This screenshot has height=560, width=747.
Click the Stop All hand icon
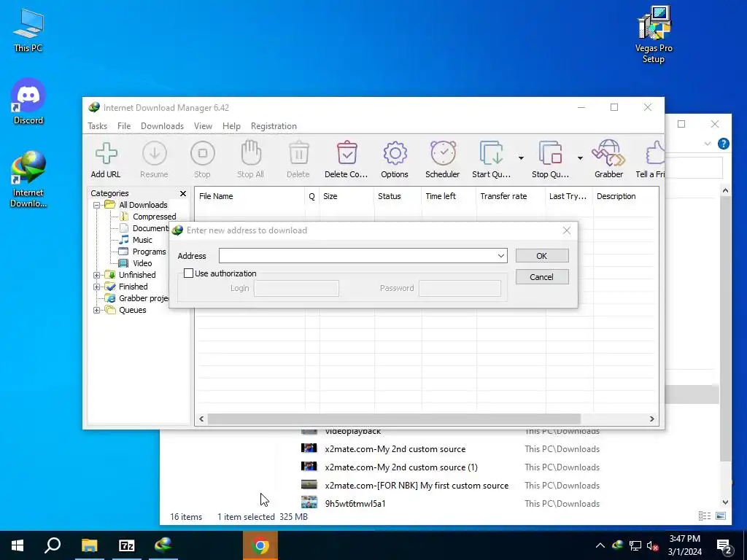pyautogui.click(x=251, y=152)
